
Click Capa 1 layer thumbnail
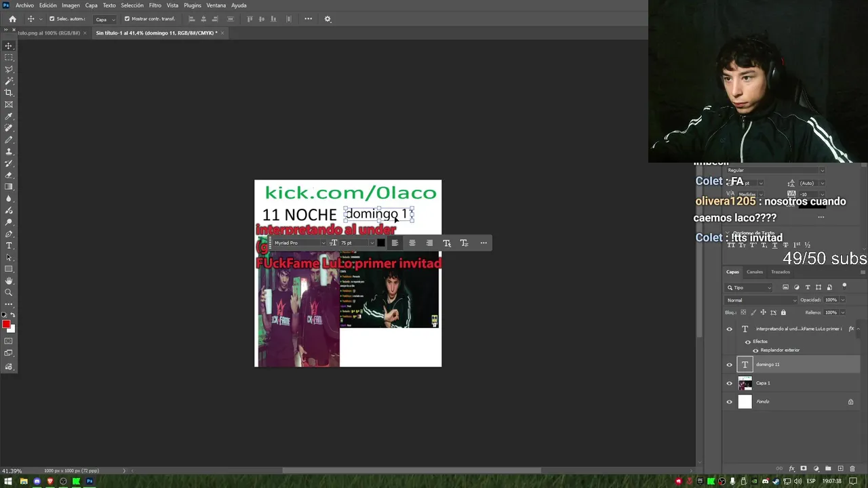coord(745,383)
